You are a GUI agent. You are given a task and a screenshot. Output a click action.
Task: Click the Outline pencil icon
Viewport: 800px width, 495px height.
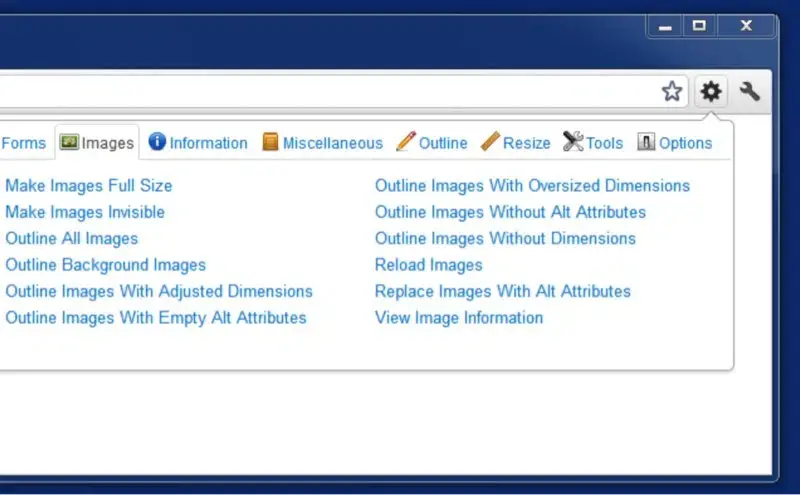406,141
